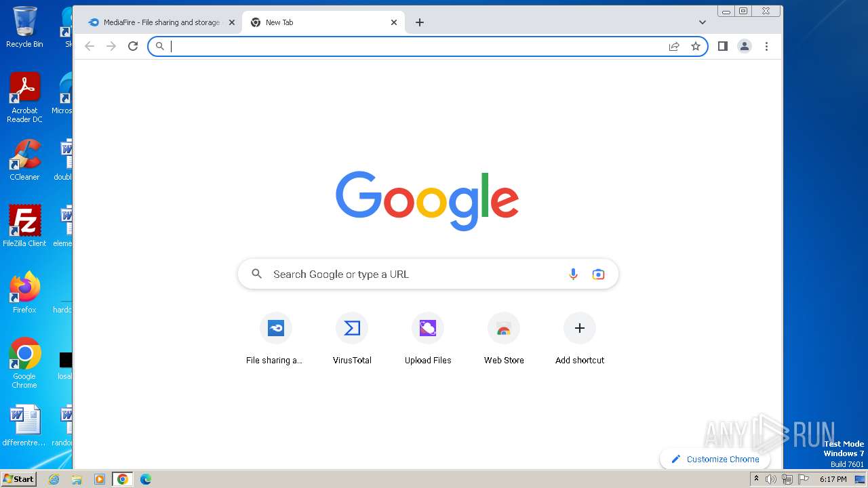The image size is (868, 488).
Task: Open the Upload Files shortcut
Action: (428, 339)
